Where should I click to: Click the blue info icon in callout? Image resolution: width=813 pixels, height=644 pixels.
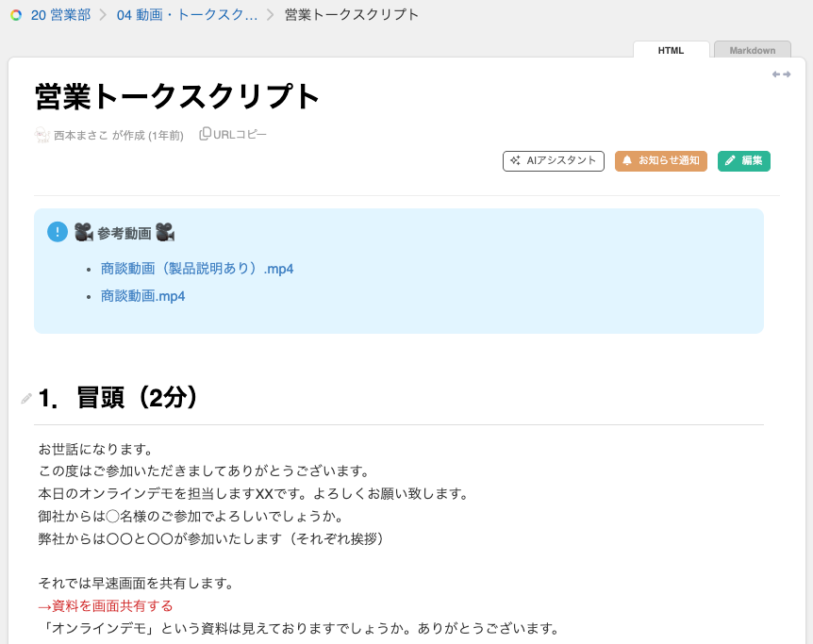coord(58,232)
